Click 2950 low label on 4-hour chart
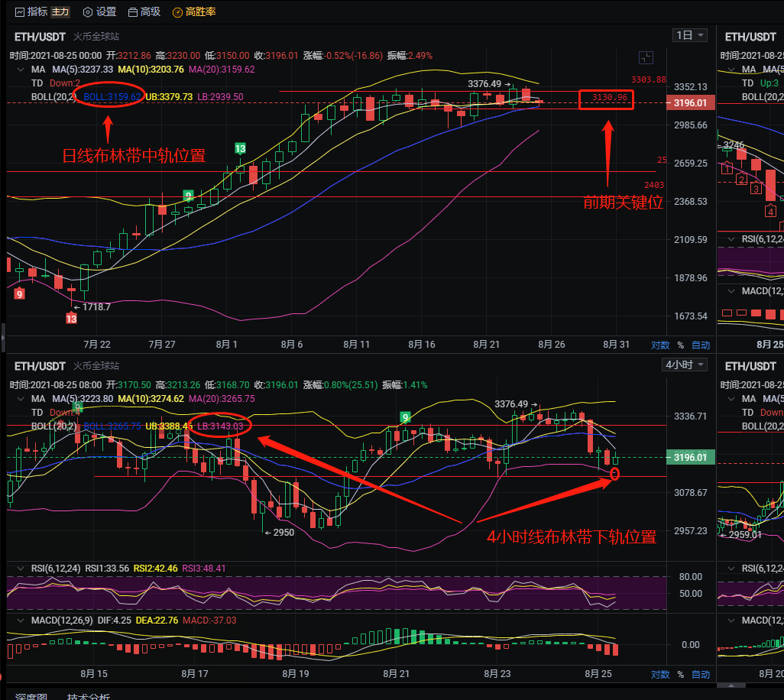This screenshot has width=784, height=700. 283,533
